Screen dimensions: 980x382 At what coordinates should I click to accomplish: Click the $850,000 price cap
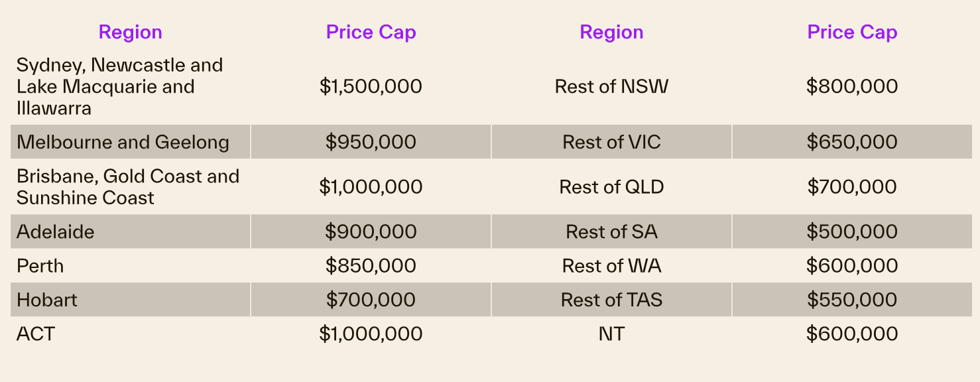tap(371, 266)
